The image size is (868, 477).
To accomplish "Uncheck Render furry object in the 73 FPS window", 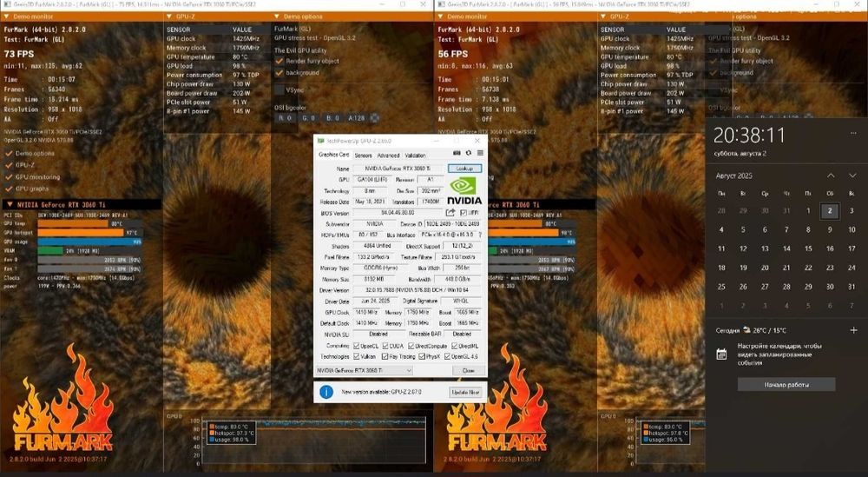I will [x=279, y=61].
